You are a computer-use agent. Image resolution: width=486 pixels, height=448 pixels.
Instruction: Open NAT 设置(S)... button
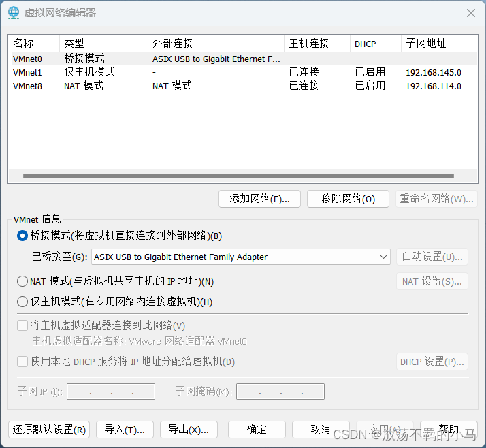(x=432, y=281)
